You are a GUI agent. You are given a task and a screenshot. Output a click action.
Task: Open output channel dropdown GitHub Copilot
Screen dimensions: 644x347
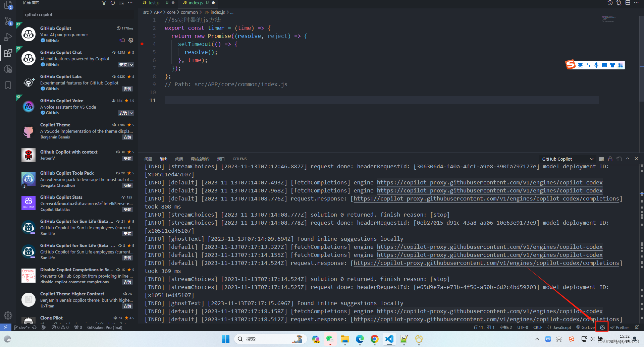click(567, 159)
